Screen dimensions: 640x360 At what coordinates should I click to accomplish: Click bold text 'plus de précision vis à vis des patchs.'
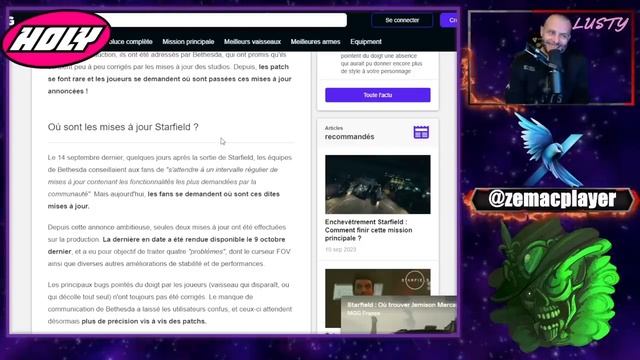[144, 321]
